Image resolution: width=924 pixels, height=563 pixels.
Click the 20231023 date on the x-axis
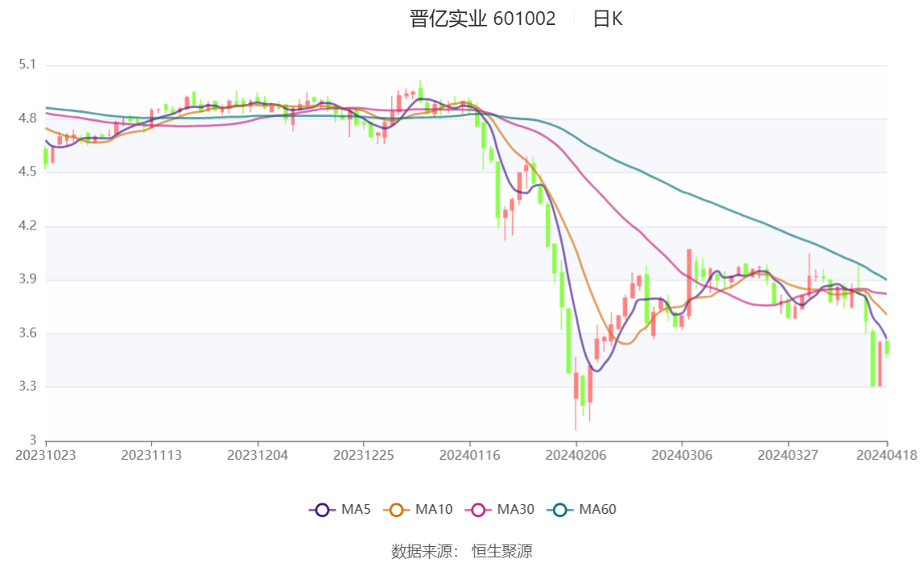[x=46, y=455]
